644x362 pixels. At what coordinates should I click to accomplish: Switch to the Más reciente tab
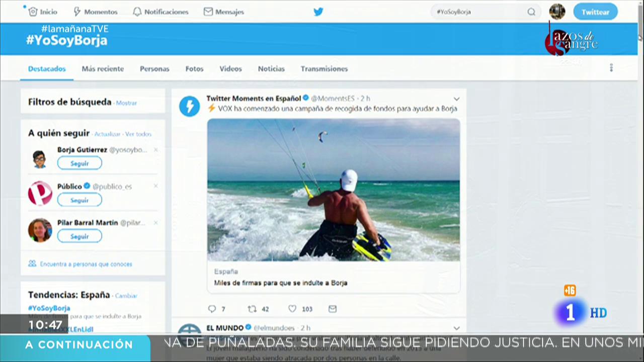pyautogui.click(x=103, y=69)
